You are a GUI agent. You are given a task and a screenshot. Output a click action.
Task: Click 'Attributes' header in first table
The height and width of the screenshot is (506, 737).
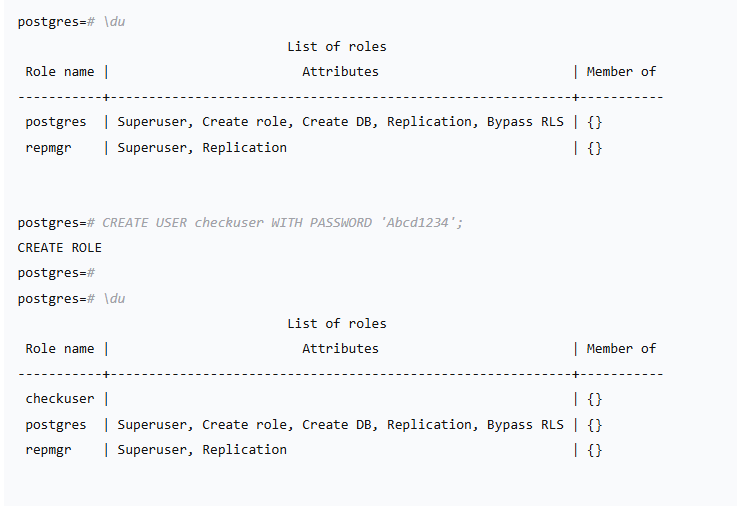tap(340, 71)
